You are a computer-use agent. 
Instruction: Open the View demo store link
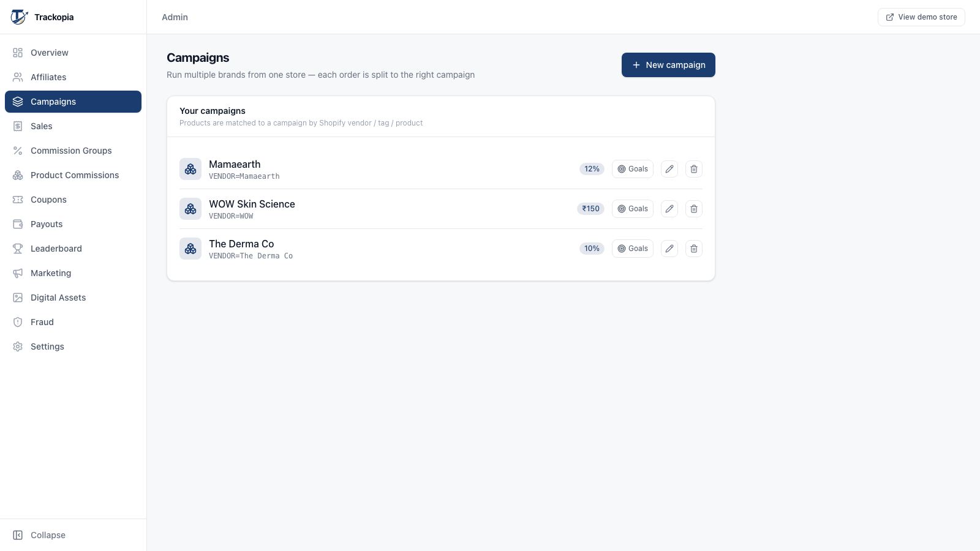[921, 17]
